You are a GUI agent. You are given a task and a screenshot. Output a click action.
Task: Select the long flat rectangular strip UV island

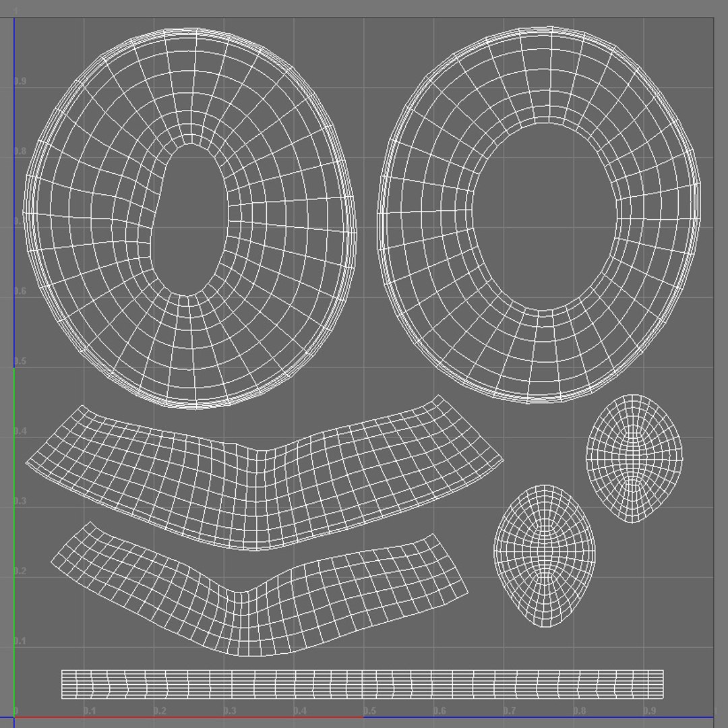[x=363, y=684]
